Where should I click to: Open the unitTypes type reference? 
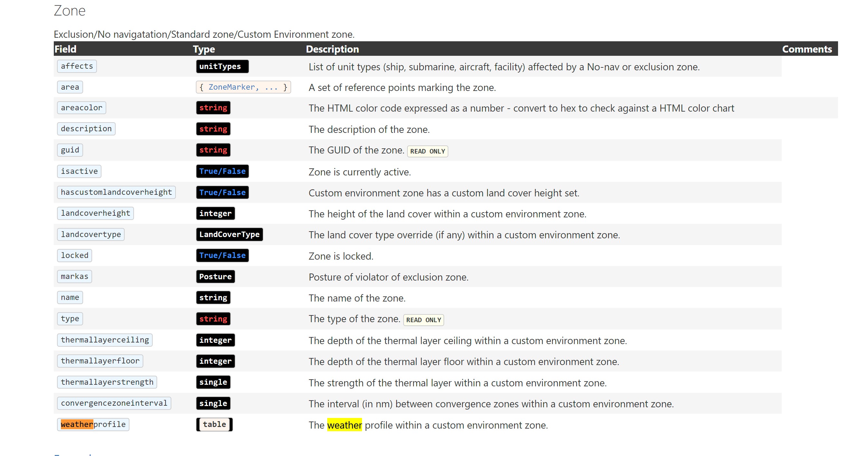pyautogui.click(x=222, y=66)
